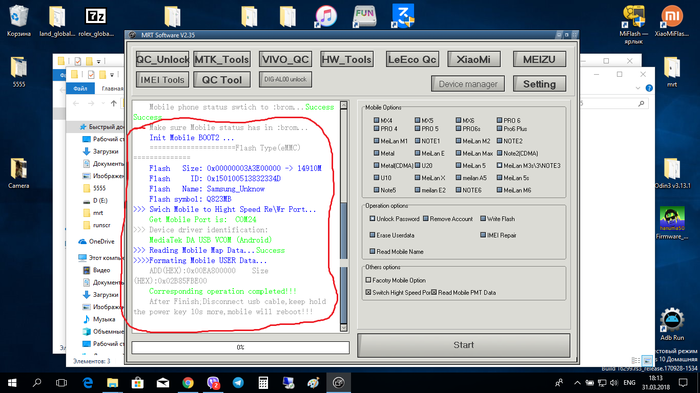Open the Mail app on the taskbar
The height and width of the screenshot is (393, 700).
pos(162,383)
